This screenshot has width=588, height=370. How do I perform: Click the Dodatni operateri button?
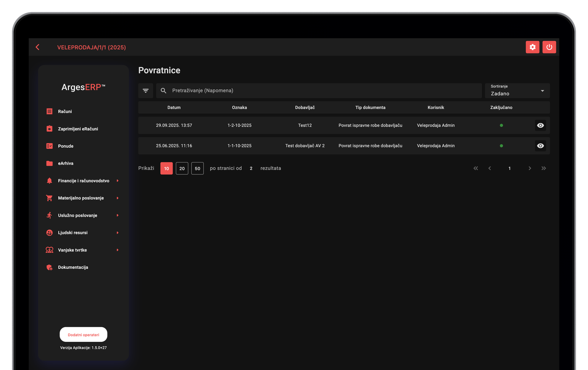(84, 335)
